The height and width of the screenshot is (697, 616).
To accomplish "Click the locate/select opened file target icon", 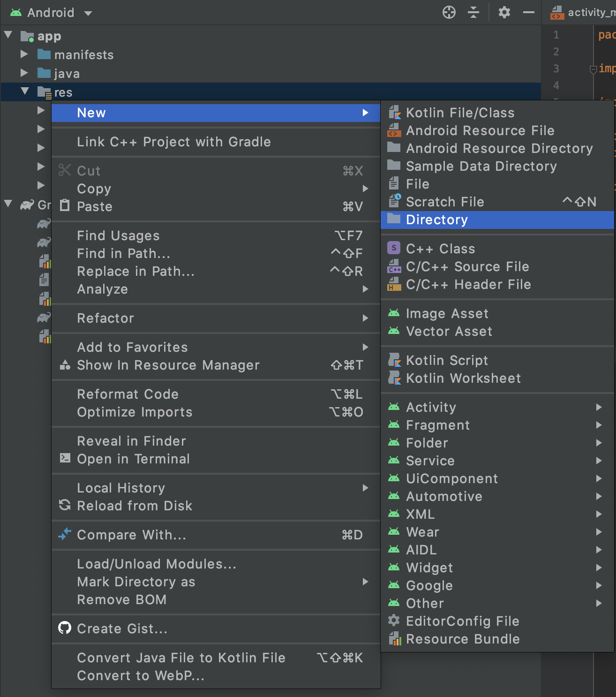I will [449, 13].
